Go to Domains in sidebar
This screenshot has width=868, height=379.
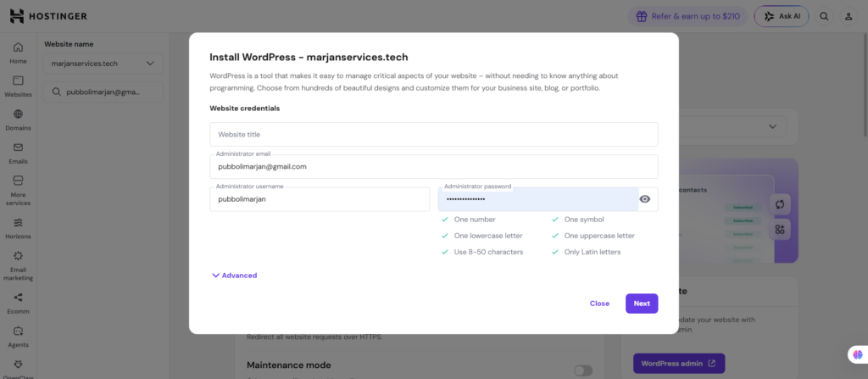(x=19, y=120)
